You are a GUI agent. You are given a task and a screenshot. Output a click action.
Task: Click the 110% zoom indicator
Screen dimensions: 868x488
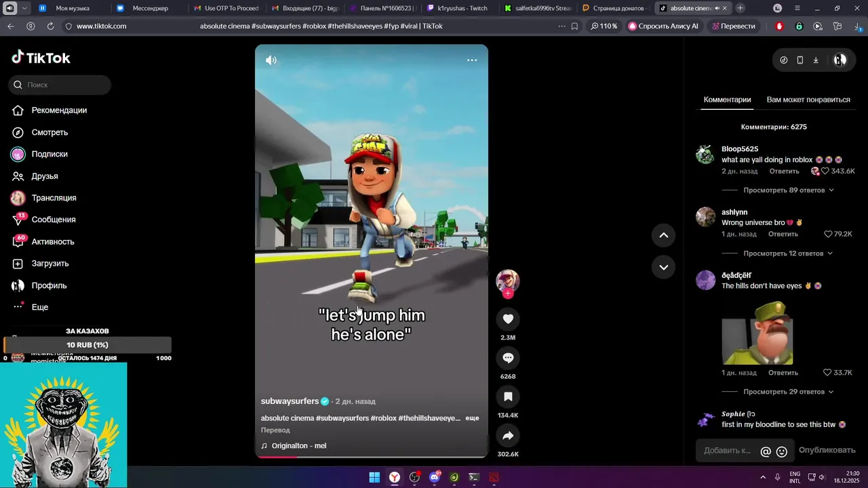604,26
